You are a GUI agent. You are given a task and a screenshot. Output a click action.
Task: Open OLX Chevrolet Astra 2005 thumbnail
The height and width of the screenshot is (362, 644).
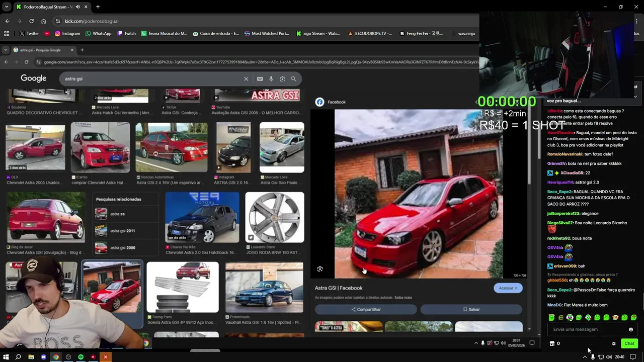click(x=35, y=148)
